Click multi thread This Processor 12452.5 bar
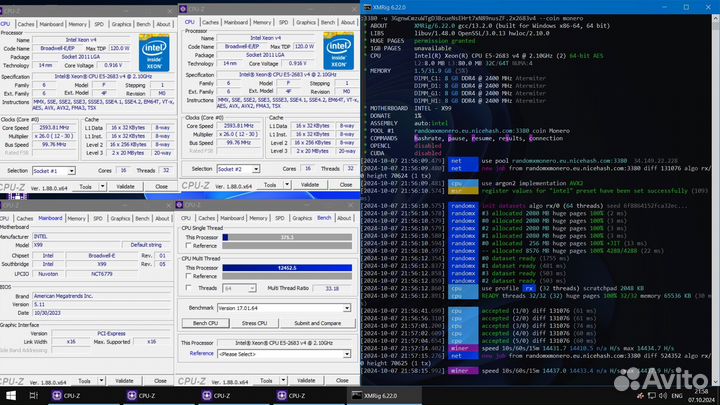The image size is (720, 405). point(287,268)
